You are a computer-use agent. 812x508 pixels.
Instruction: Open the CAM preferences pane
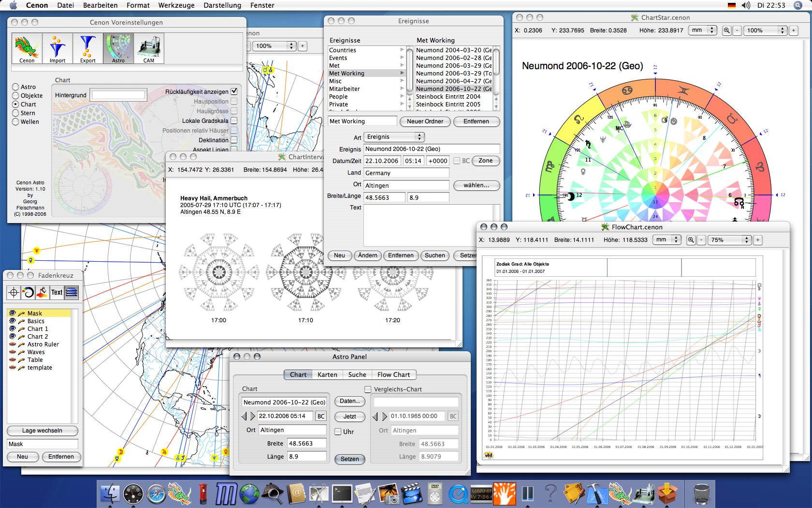[x=148, y=48]
